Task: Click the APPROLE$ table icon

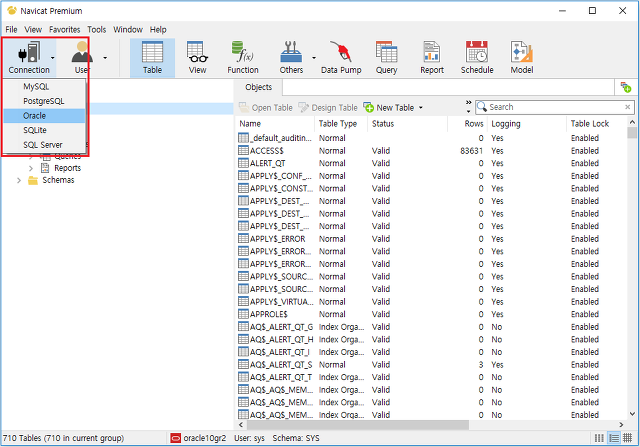Action: [x=243, y=314]
